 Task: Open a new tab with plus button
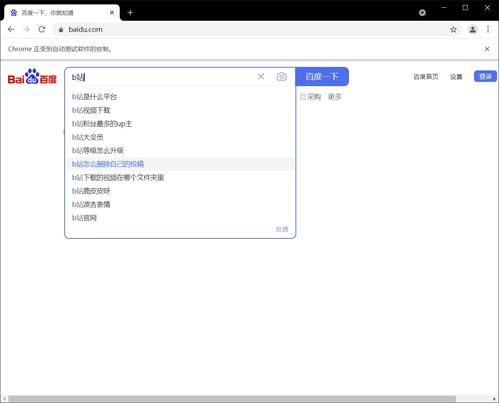[130, 13]
